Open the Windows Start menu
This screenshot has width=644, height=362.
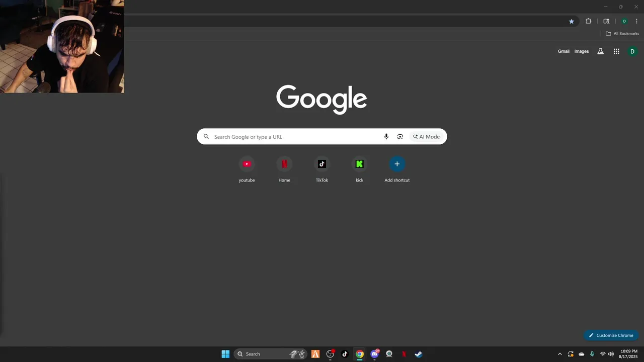tap(225, 354)
